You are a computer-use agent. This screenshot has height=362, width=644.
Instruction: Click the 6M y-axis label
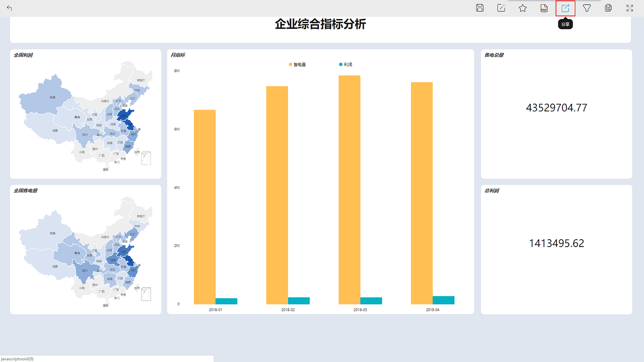[x=177, y=129]
